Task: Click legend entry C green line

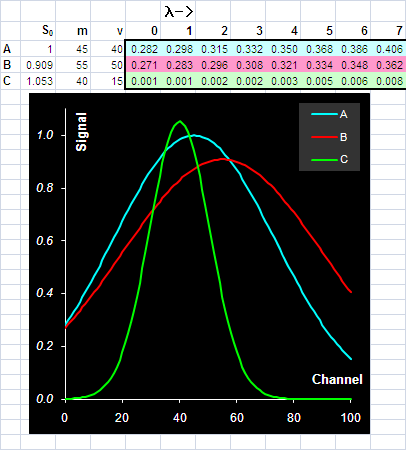Action: [x=329, y=159]
